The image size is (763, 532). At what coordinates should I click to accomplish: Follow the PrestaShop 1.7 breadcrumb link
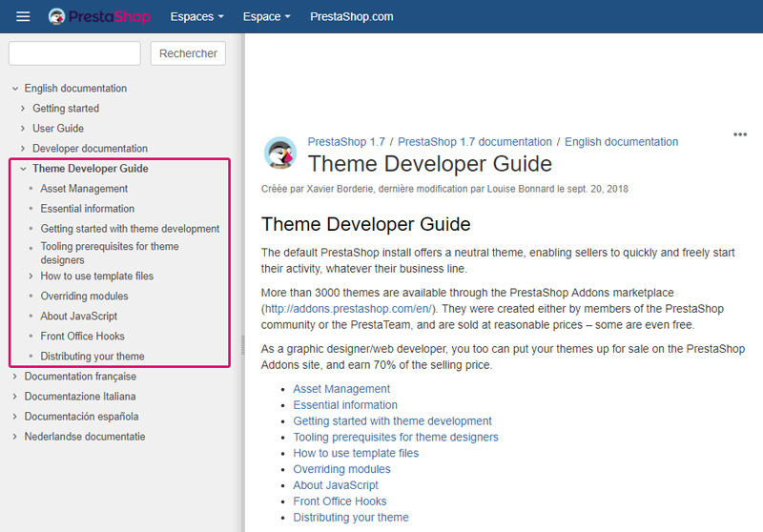tap(346, 142)
